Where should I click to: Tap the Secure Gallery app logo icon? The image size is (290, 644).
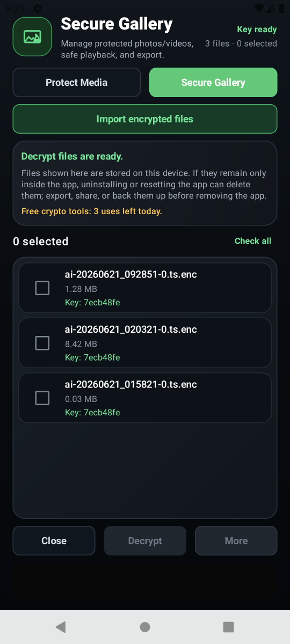click(x=32, y=36)
